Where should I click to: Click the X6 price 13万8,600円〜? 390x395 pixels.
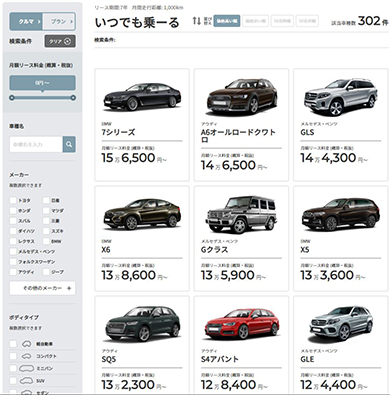click(x=134, y=275)
